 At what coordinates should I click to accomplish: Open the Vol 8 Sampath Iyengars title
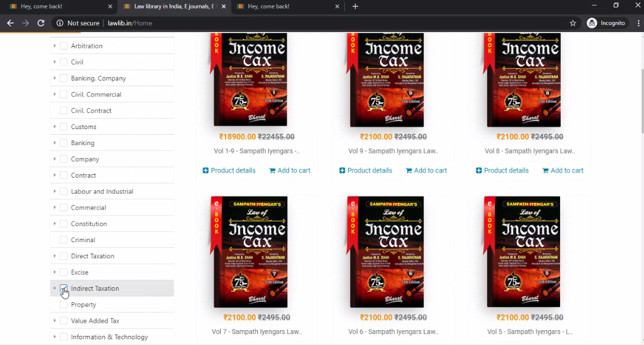click(530, 151)
